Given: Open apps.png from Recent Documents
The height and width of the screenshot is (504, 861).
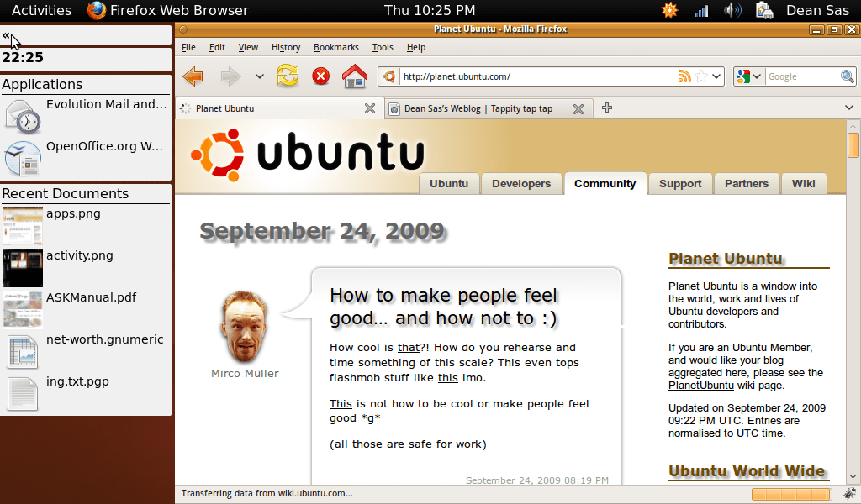Looking at the screenshot, I should pyautogui.click(x=73, y=213).
